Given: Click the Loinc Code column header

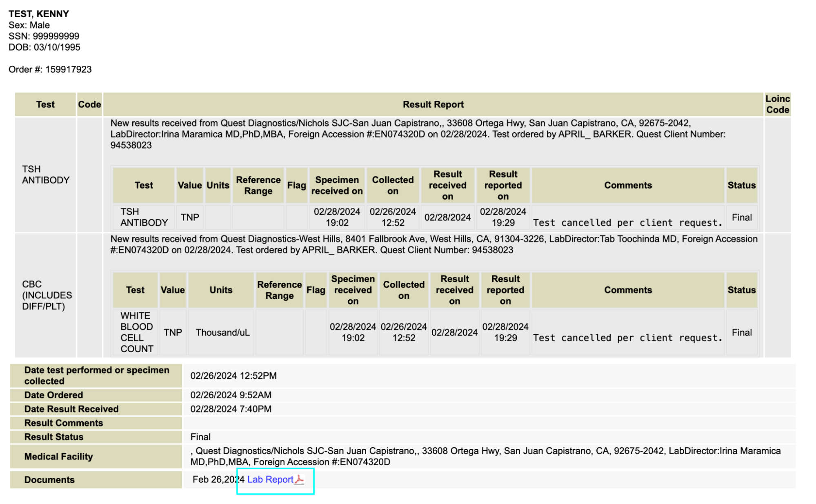Looking at the screenshot, I should click(777, 104).
